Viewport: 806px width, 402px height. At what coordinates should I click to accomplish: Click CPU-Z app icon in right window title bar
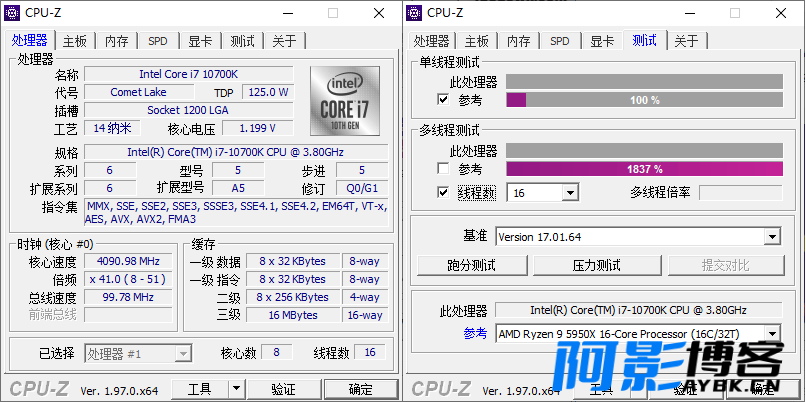(414, 13)
